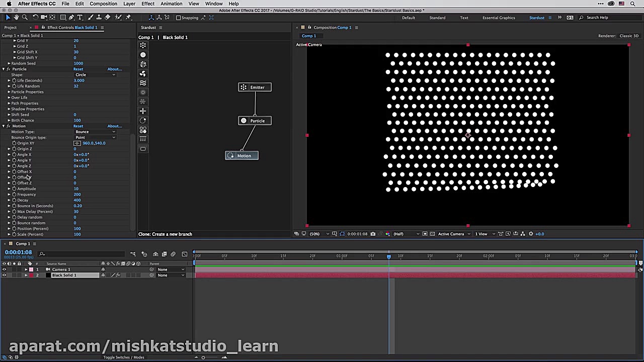Take a snapshot of the composition view
The width and height of the screenshot is (644, 362).
(373, 234)
